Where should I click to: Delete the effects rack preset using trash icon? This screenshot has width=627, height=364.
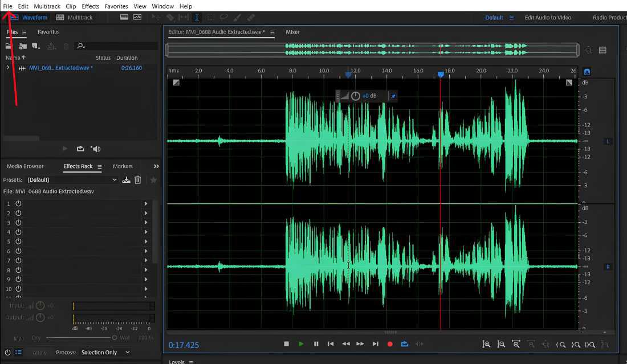coord(137,180)
